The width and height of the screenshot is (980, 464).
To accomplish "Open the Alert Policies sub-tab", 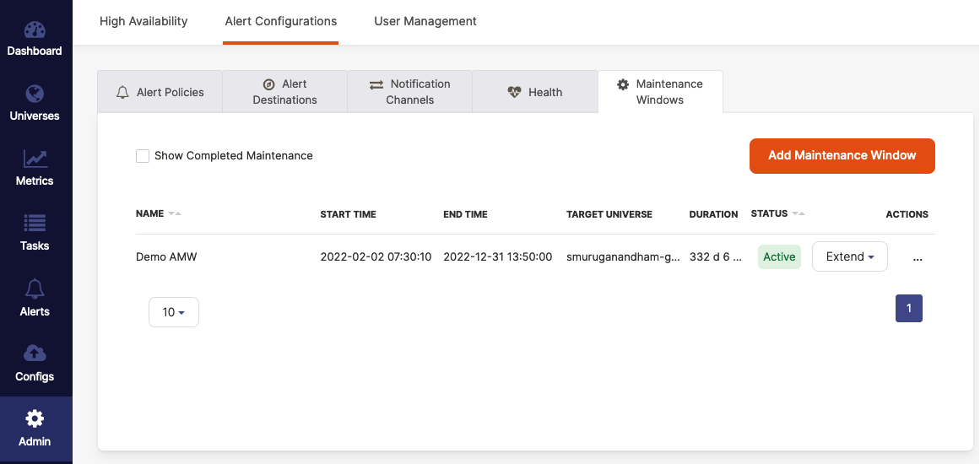I will pyautogui.click(x=160, y=92).
